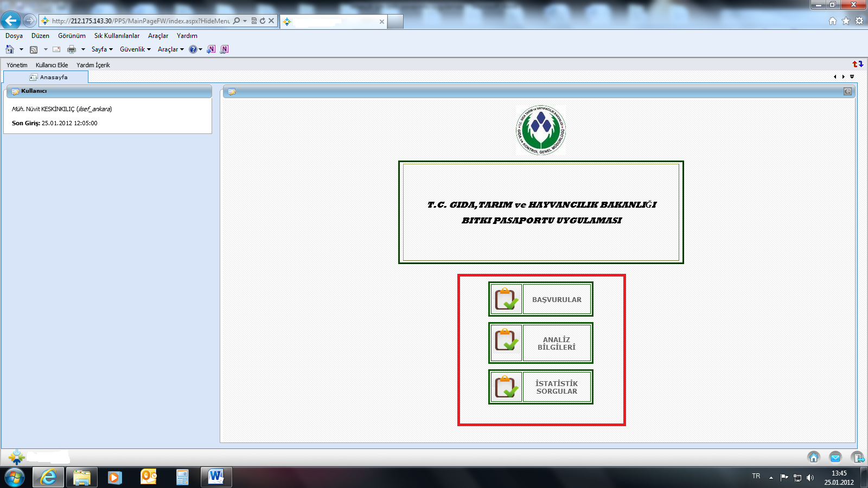
Task: Close the current browser tab
Action: (382, 22)
